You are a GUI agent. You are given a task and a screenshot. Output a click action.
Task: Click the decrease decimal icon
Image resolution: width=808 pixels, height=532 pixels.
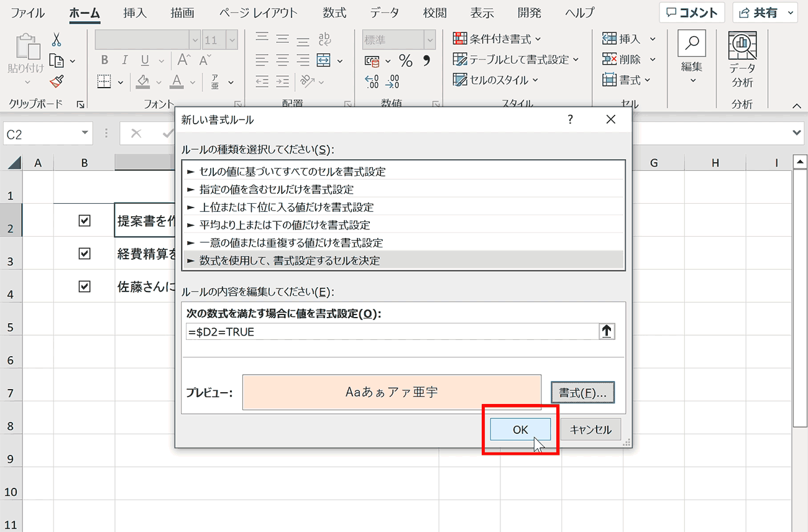[x=393, y=81]
